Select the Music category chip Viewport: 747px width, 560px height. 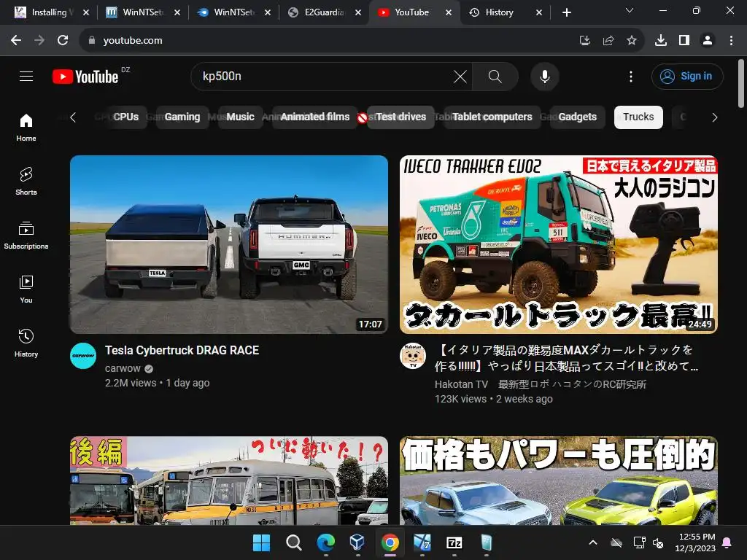tap(240, 117)
